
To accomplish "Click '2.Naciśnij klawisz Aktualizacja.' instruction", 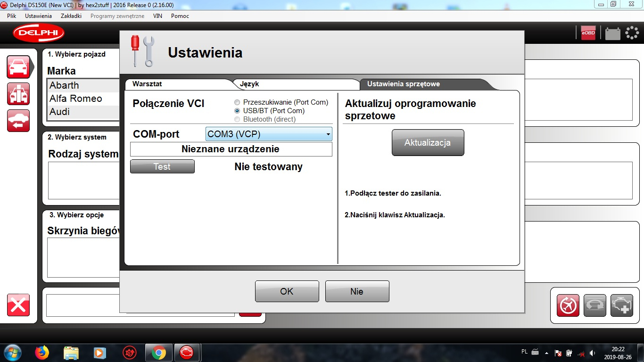I will pyautogui.click(x=395, y=215).
